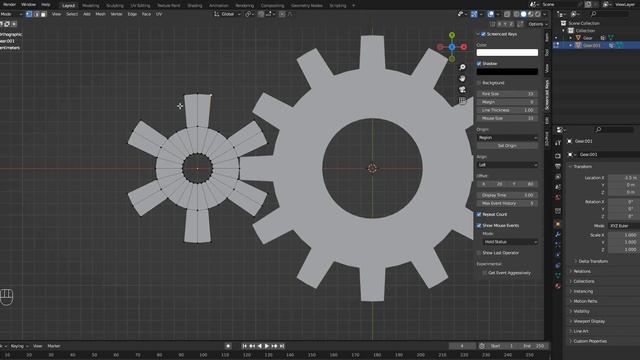The height and width of the screenshot is (360, 640).
Task: Enable the Background checkbox
Action: 479,83
